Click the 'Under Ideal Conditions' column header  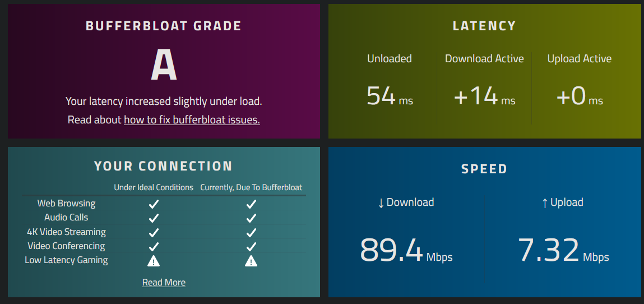(x=154, y=187)
